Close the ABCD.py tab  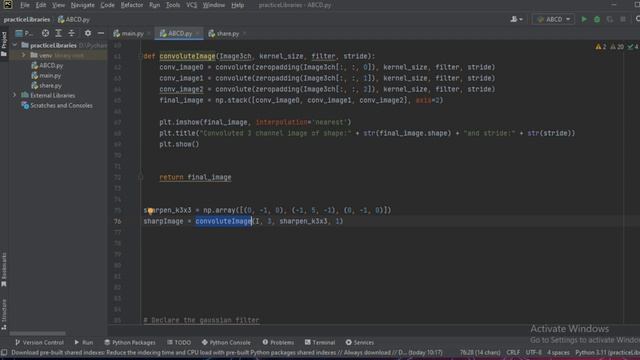pos(198,33)
